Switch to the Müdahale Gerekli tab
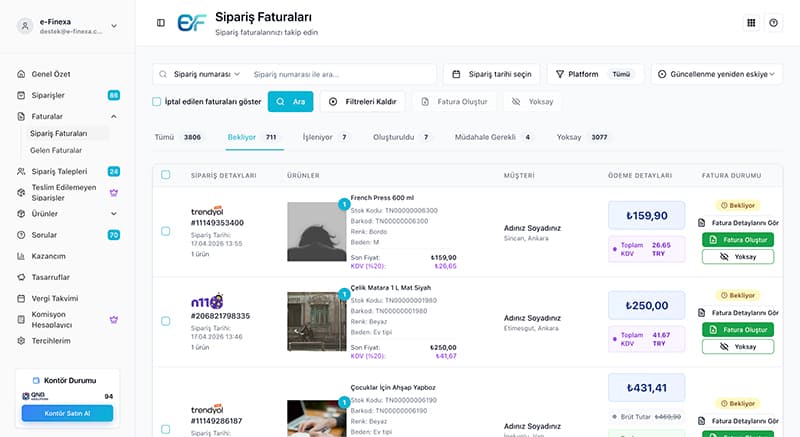 pyautogui.click(x=493, y=137)
